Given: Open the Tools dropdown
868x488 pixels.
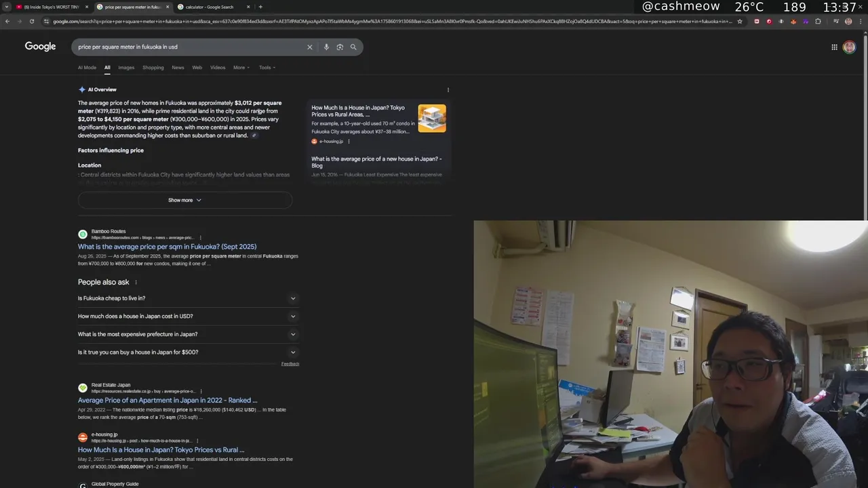Looking at the screenshot, I should pos(267,68).
